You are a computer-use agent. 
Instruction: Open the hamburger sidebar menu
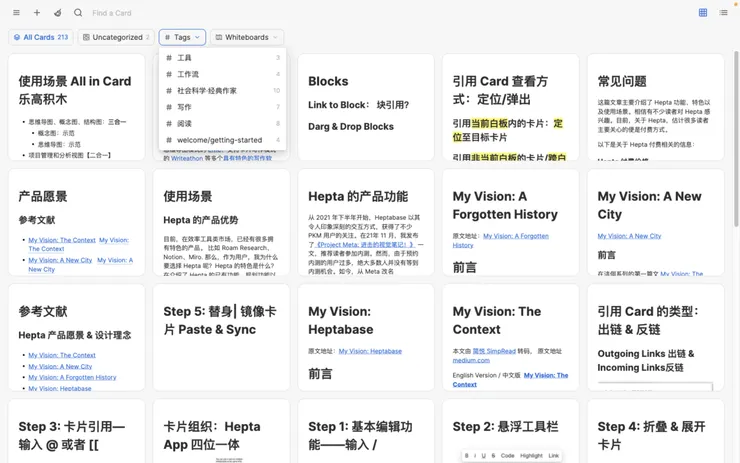point(16,13)
